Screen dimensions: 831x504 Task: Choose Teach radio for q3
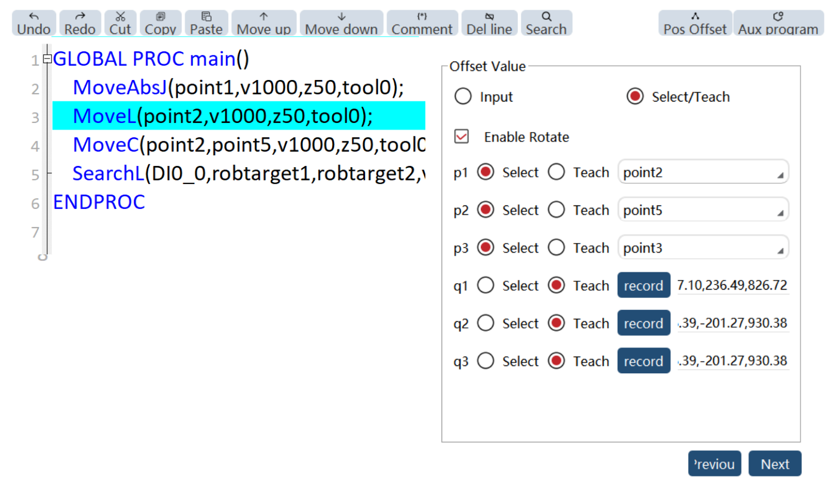(557, 361)
